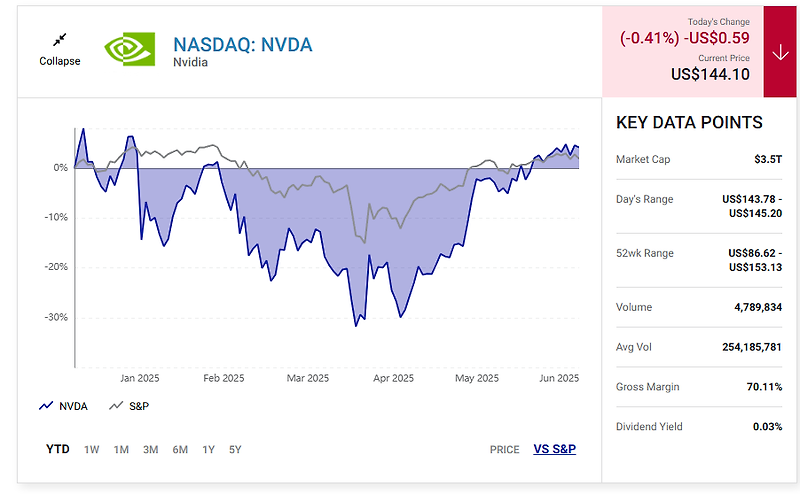The width and height of the screenshot is (800, 494).
Task: Show the 5Y chart range
Action: (235, 450)
